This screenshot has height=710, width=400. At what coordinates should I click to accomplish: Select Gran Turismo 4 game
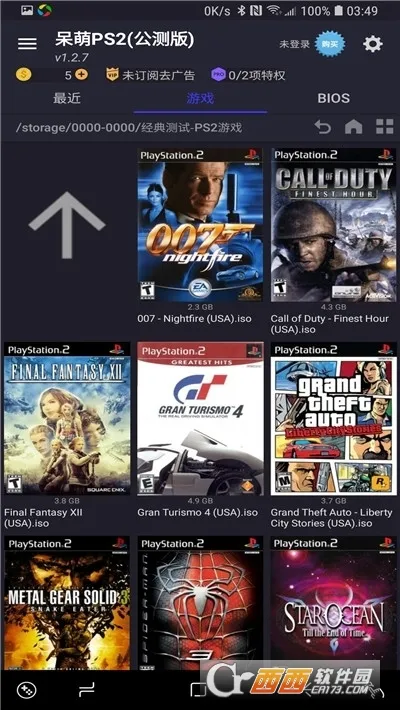click(200, 418)
